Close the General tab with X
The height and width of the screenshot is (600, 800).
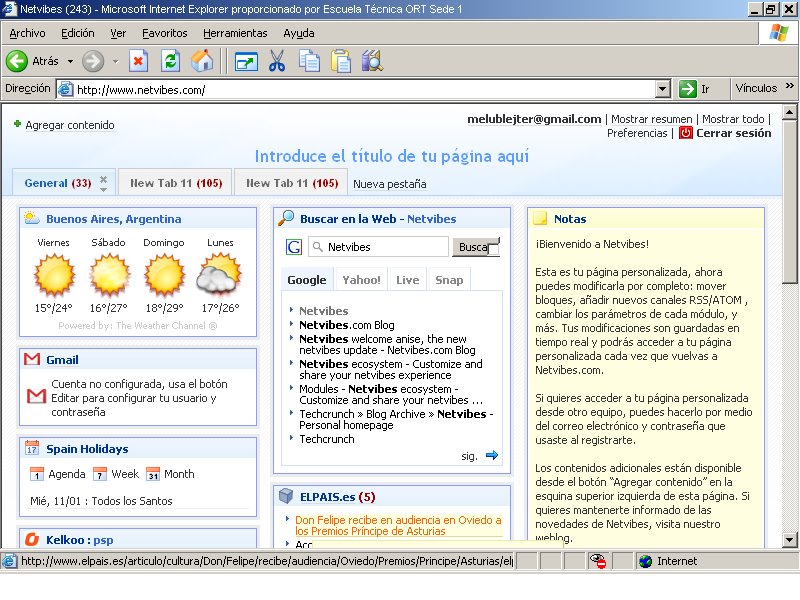[x=104, y=179]
